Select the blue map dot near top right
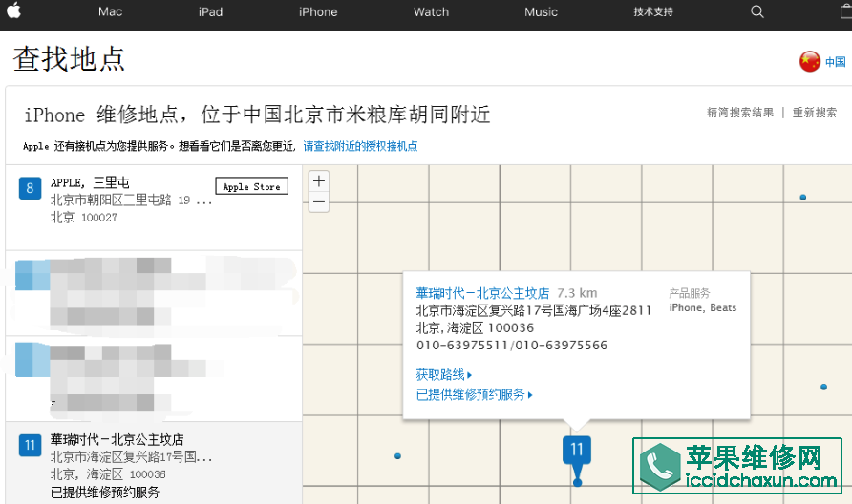The height and width of the screenshot is (504, 852). coord(802,198)
